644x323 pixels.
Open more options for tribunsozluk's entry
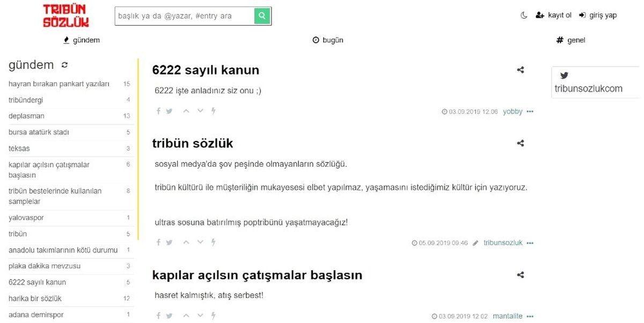pos(530,243)
